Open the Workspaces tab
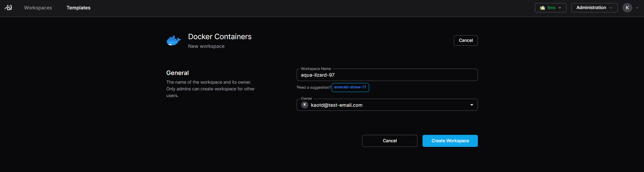644x172 pixels. pyautogui.click(x=38, y=8)
